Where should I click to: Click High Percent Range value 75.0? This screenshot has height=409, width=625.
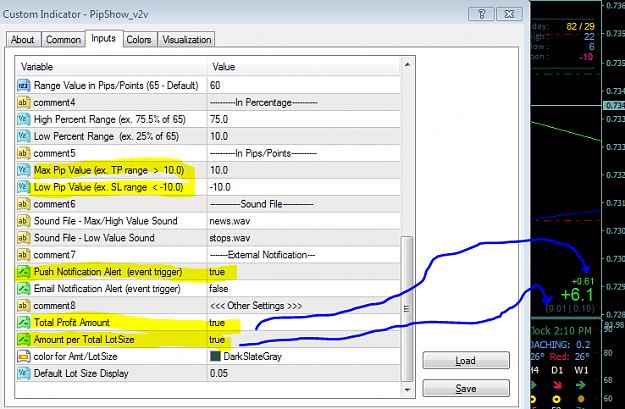[303, 119]
